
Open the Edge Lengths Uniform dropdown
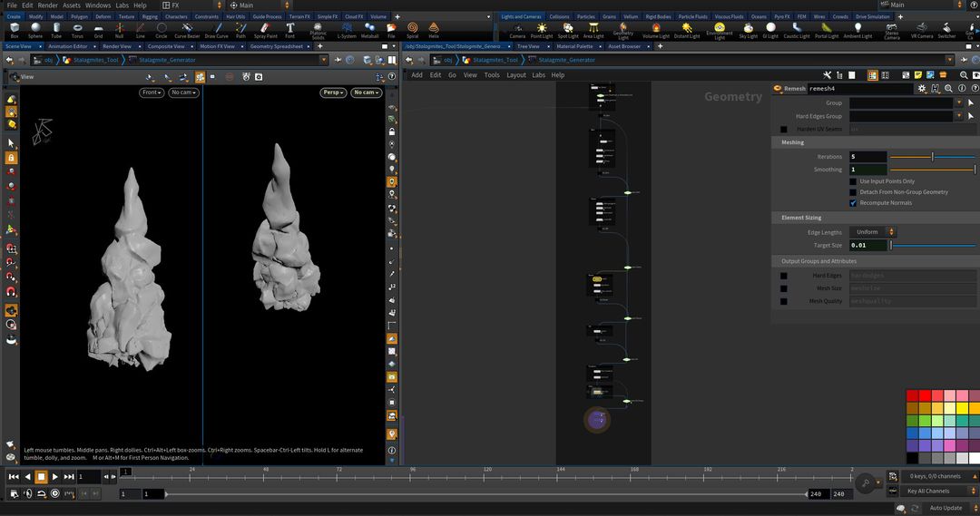click(873, 232)
